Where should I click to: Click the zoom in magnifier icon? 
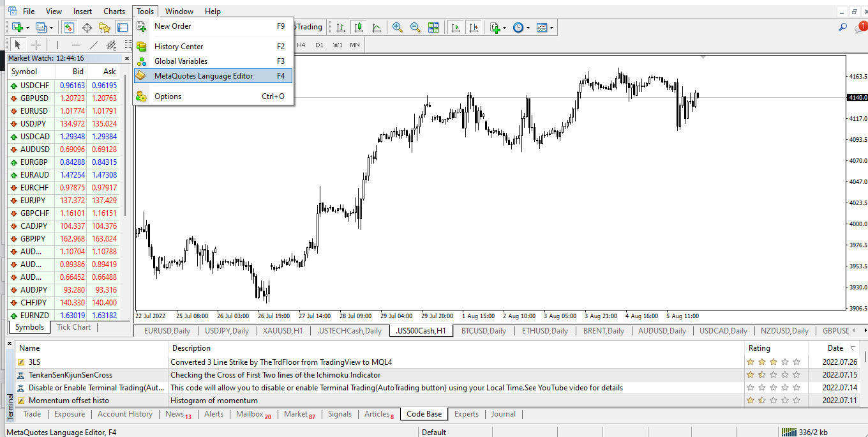click(398, 27)
